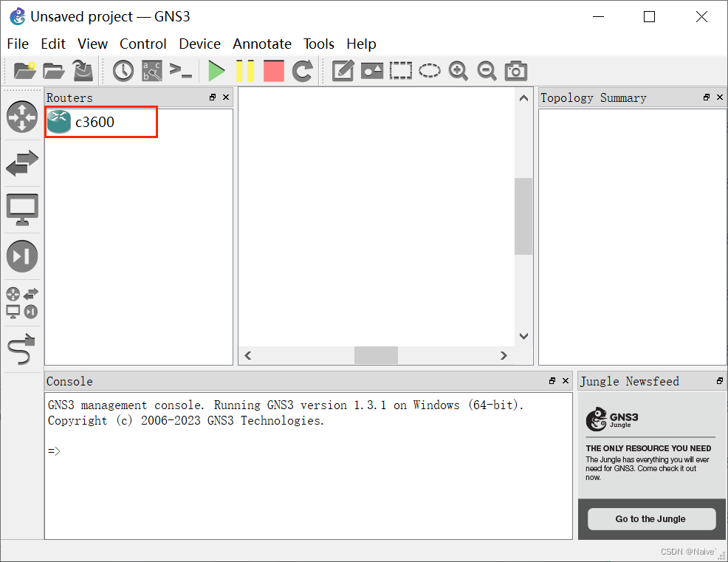Float the Topology Summary panel
Image resolution: width=728 pixels, height=562 pixels.
707,97
